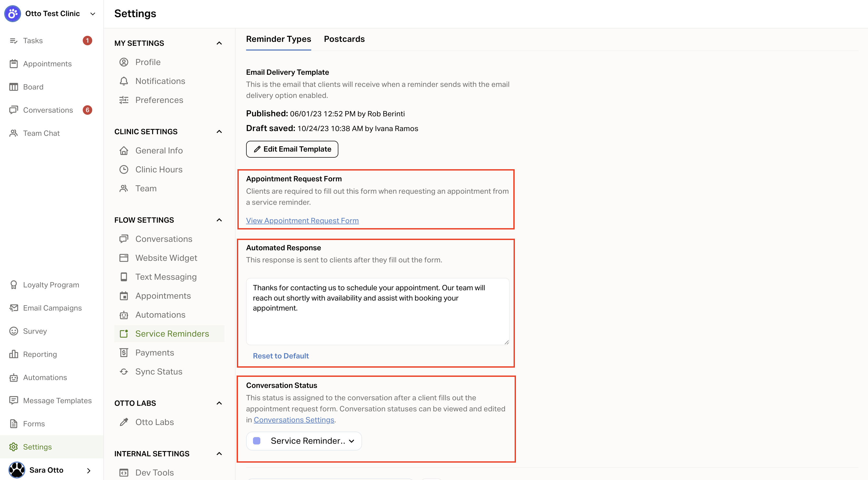868x480 pixels.
Task: Click the Edit Email Template button
Action: click(292, 149)
